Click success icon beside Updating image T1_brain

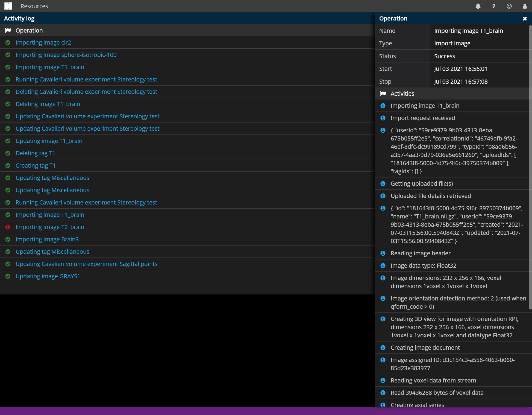(8, 141)
